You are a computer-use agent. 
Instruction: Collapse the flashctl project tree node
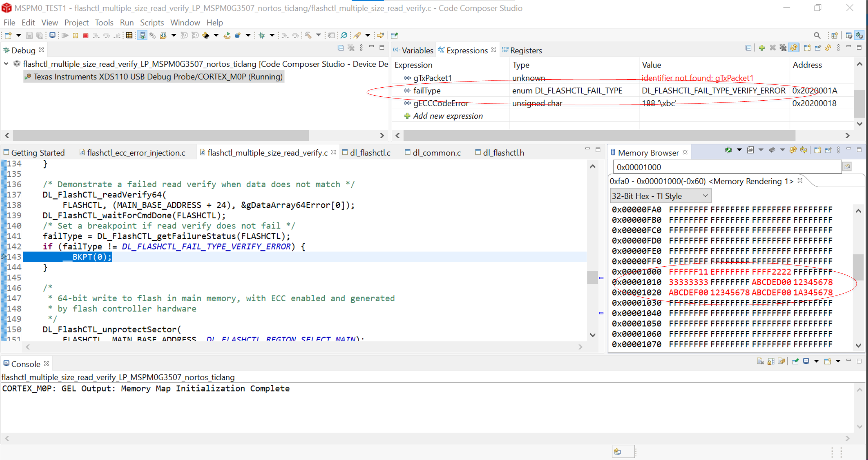6,64
